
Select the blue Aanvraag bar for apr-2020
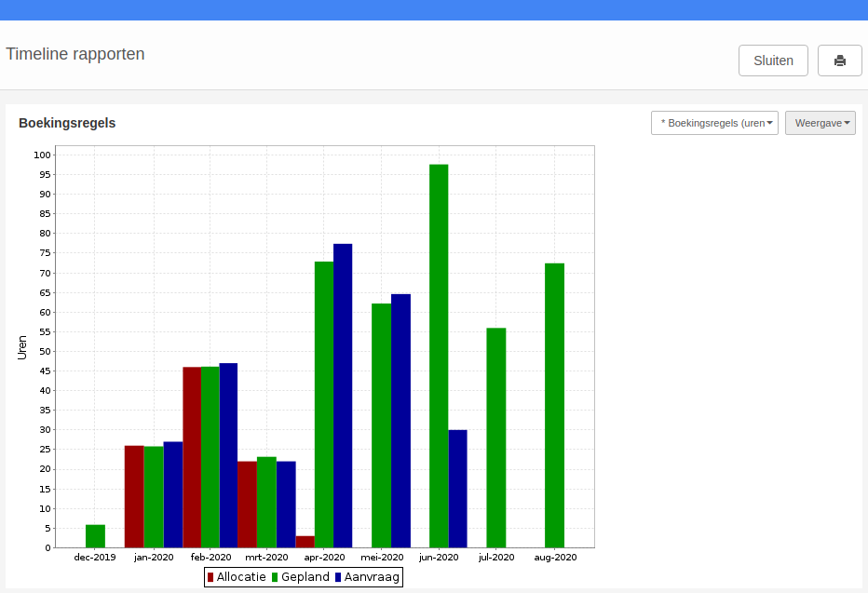point(343,396)
